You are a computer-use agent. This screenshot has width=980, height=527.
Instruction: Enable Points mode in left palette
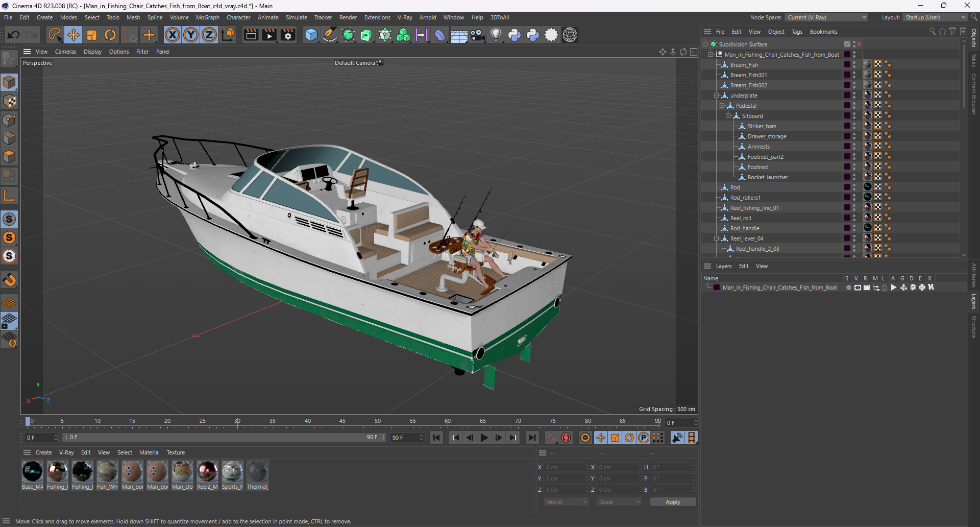point(9,120)
